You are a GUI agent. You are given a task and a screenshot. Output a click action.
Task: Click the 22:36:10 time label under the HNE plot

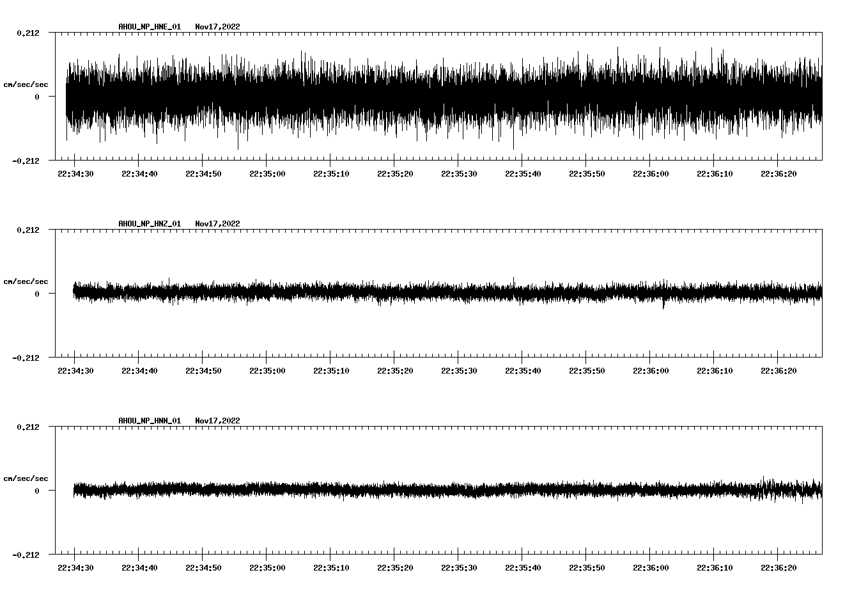715,174
